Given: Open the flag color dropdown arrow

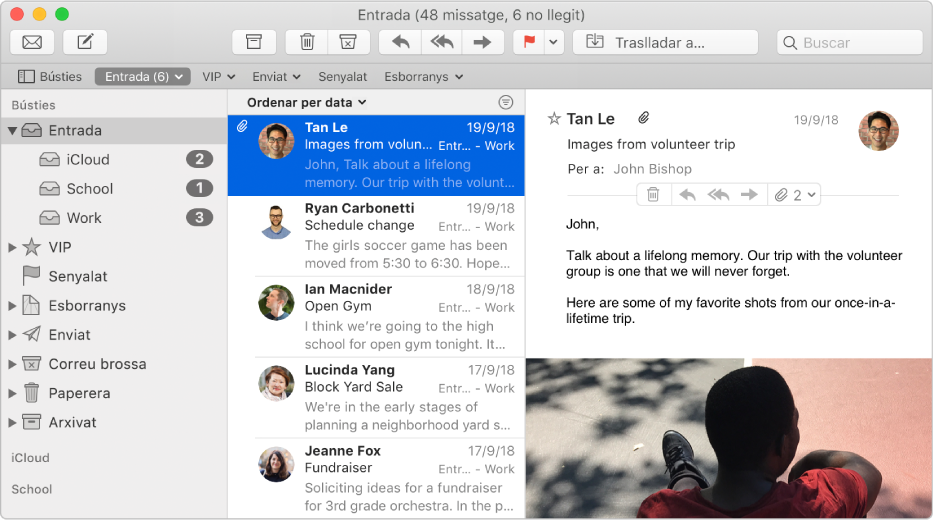Looking at the screenshot, I should coord(553,42).
